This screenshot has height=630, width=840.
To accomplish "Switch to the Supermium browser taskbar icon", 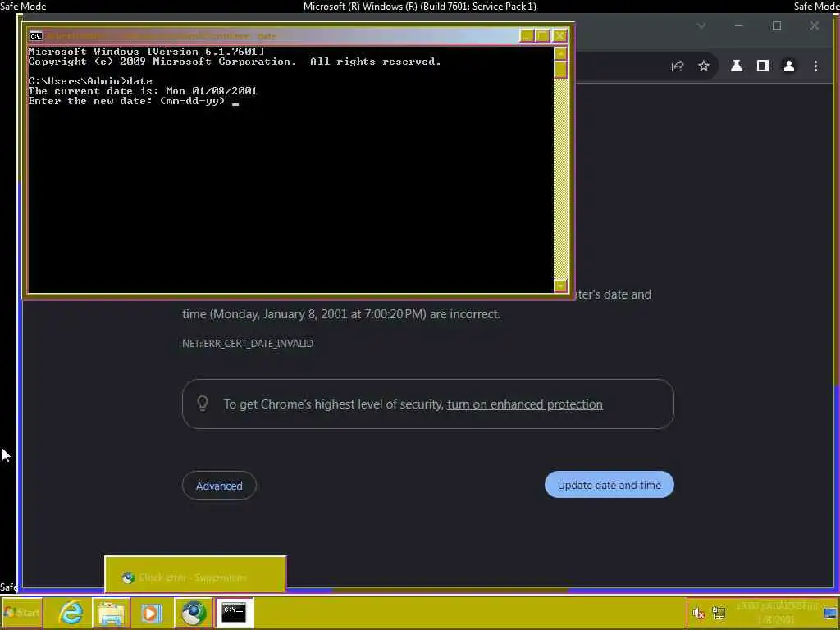I will coord(194,612).
